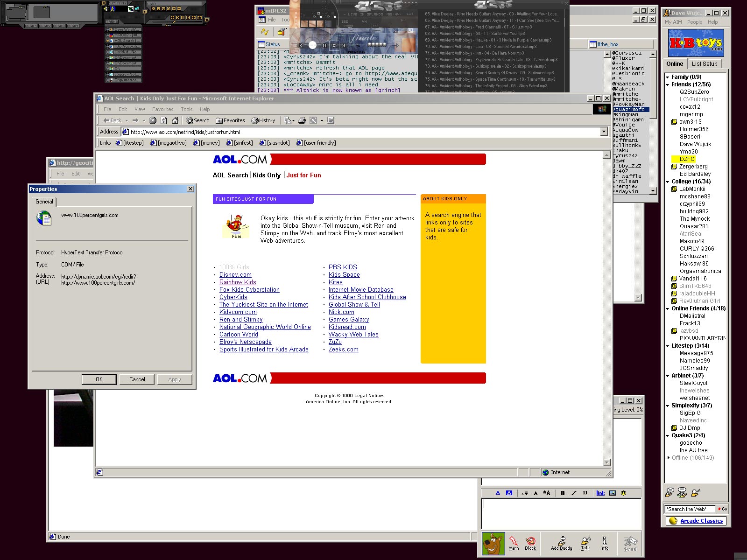Select buddy DZFO in Friends group
The height and width of the screenshot is (560, 747).
click(687, 159)
